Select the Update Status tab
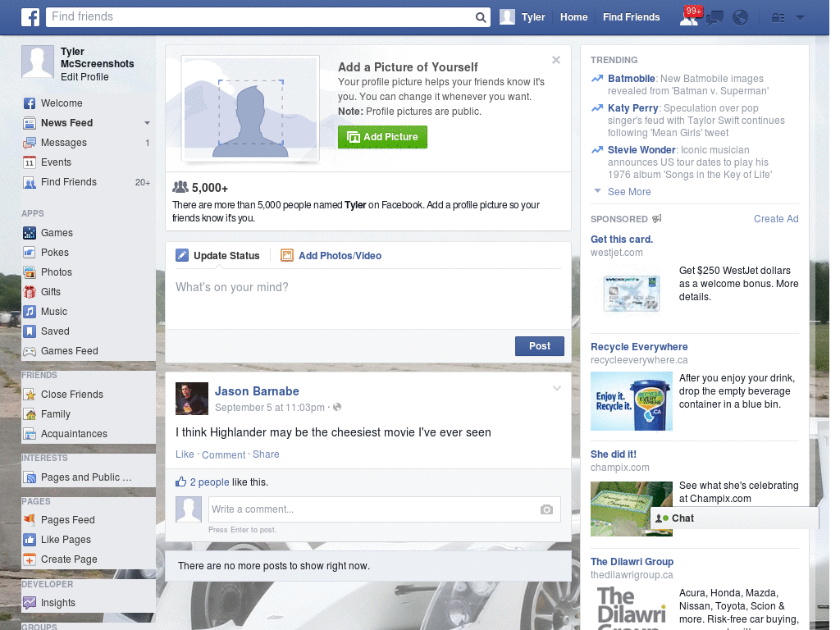Image resolution: width=840 pixels, height=630 pixels. click(217, 256)
